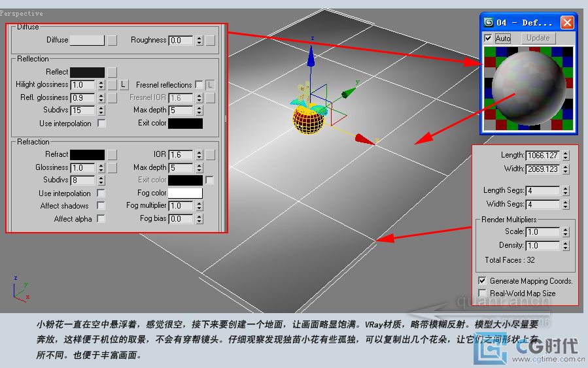588x368 pixels.
Task: Click the Refraction IOR value field
Action: pos(181,155)
